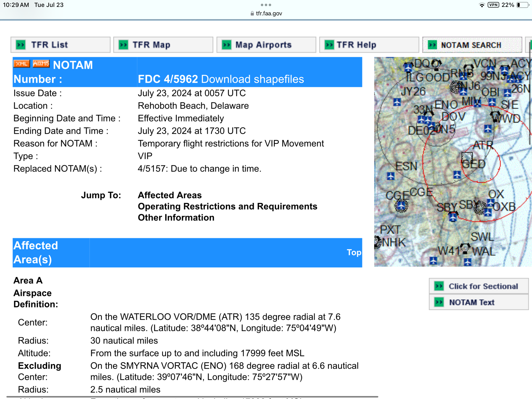This screenshot has width=532, height=399.
Task: Tap the tfr.faa.gov address bar
Action: click(x=266, y=13)
